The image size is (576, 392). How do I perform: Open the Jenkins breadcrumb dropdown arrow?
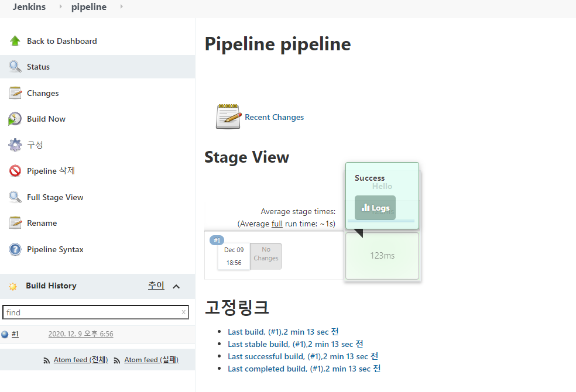pyautogui.click(x=61, y=6)
